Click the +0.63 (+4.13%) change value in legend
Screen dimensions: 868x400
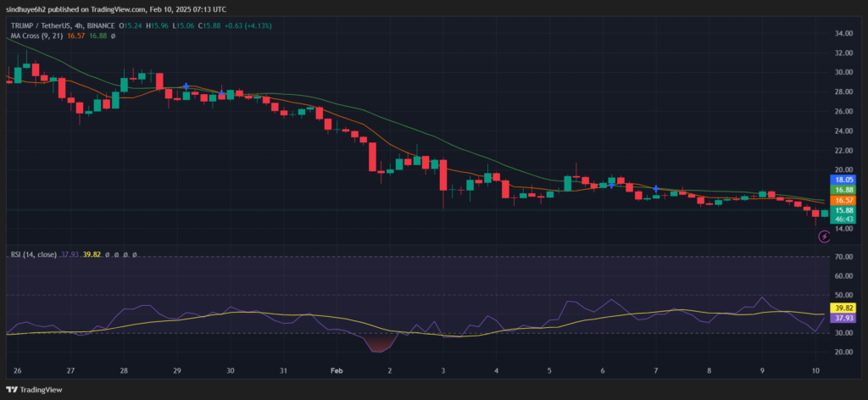[x=248, y=26]
